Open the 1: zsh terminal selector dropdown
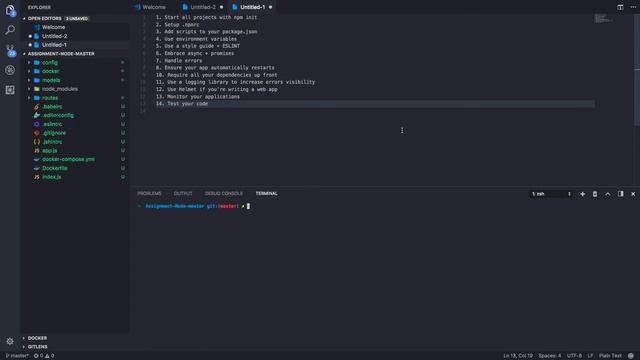The image size is (640, 360). tap(551, 194)
